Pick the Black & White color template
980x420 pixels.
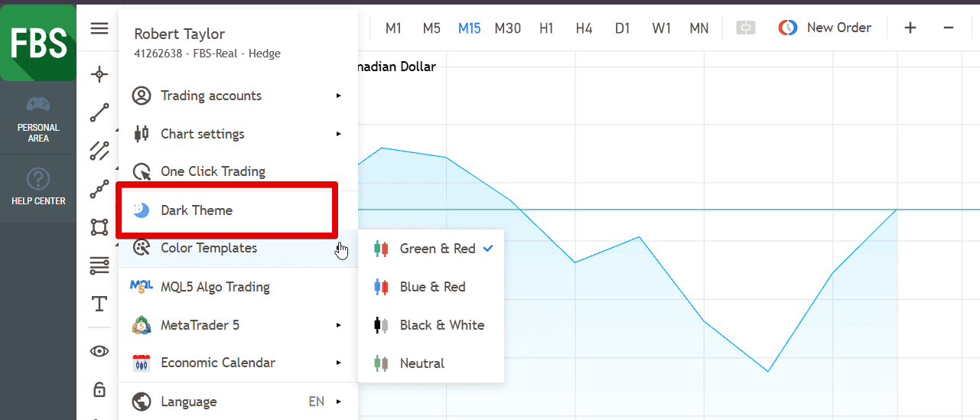[x=441, y=325]
